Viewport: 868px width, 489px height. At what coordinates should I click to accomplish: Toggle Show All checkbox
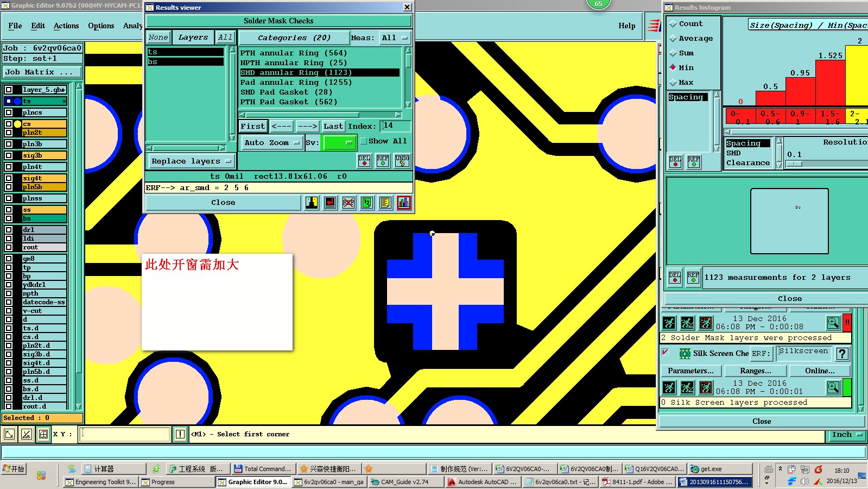tap(364, 141)
